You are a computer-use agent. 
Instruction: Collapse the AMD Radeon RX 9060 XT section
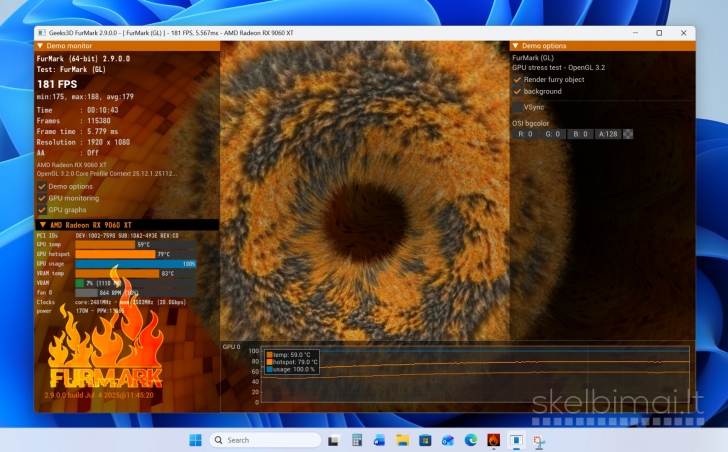click(x=41, y=225)
